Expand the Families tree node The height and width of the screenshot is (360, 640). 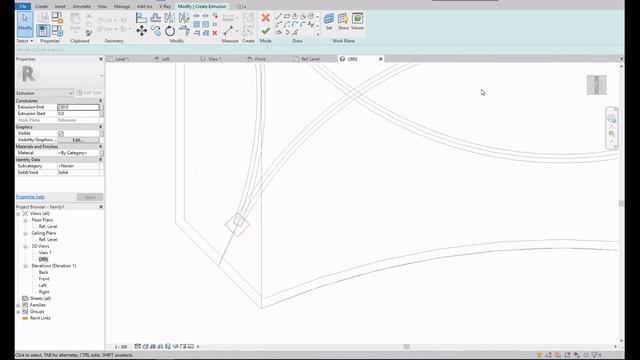click(x=18, y=305)
